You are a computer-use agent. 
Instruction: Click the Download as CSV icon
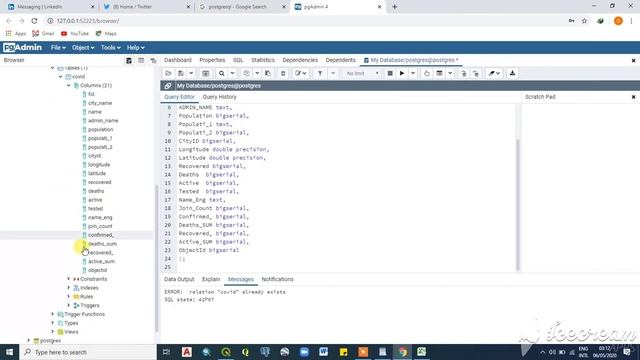(512, 73)
